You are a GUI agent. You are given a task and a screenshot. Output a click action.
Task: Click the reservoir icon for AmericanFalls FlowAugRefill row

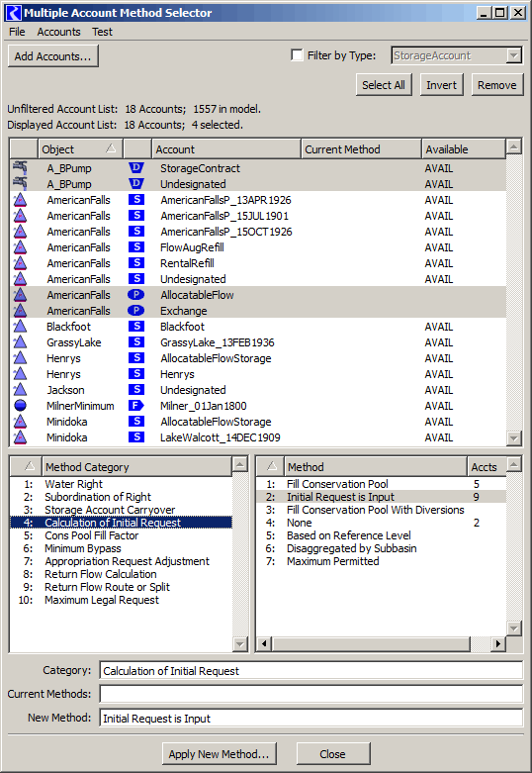[x=20, y=247]
